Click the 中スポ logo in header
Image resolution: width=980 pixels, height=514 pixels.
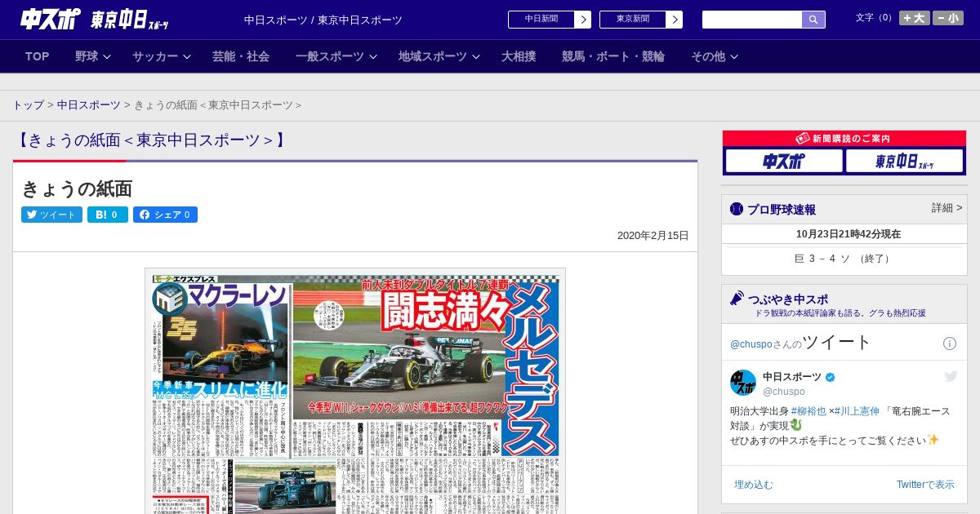[51, 20]
